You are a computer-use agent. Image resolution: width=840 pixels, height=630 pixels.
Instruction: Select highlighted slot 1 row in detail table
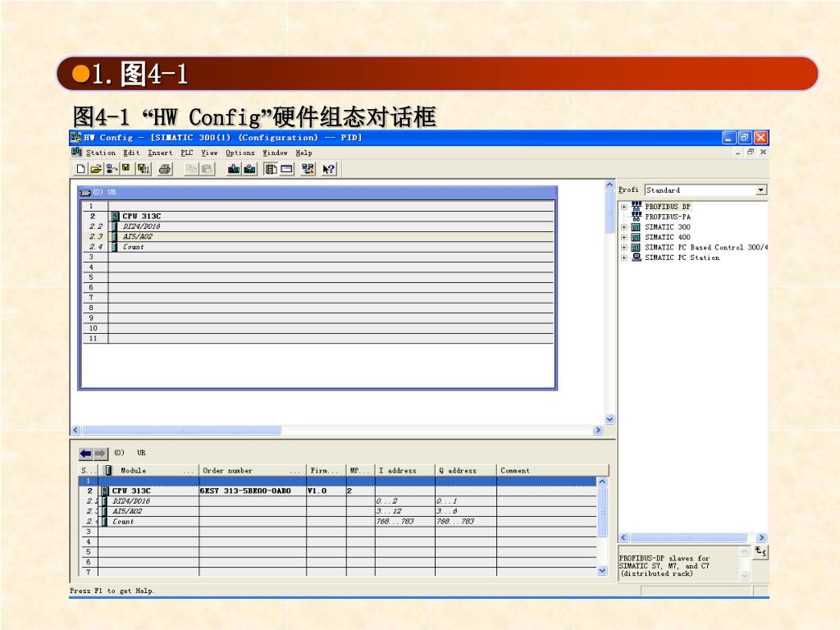[337, 481]
